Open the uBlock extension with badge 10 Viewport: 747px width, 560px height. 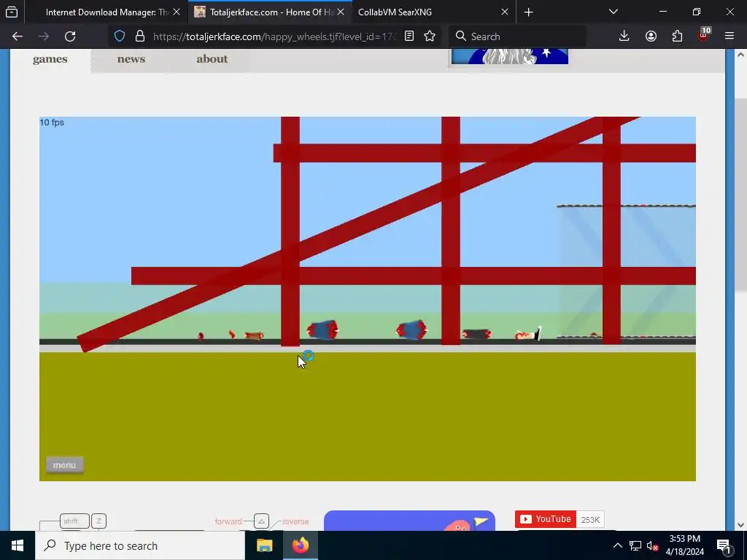pos(704,36)
